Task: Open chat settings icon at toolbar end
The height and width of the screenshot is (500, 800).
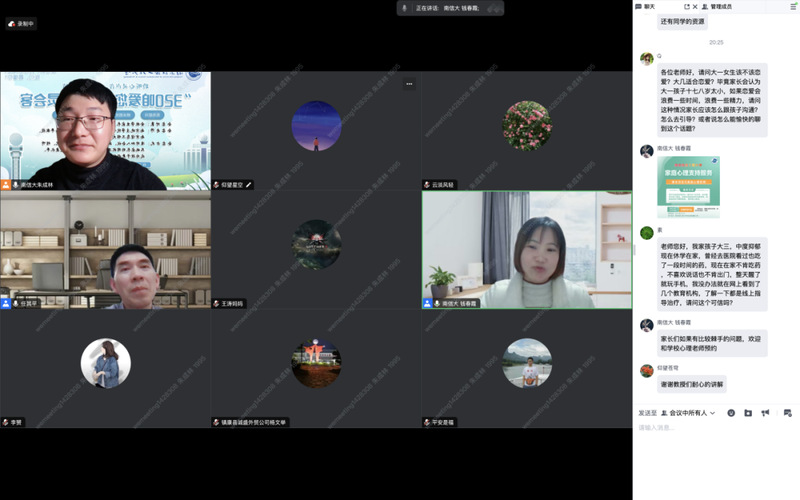Action: click(788, 412)
